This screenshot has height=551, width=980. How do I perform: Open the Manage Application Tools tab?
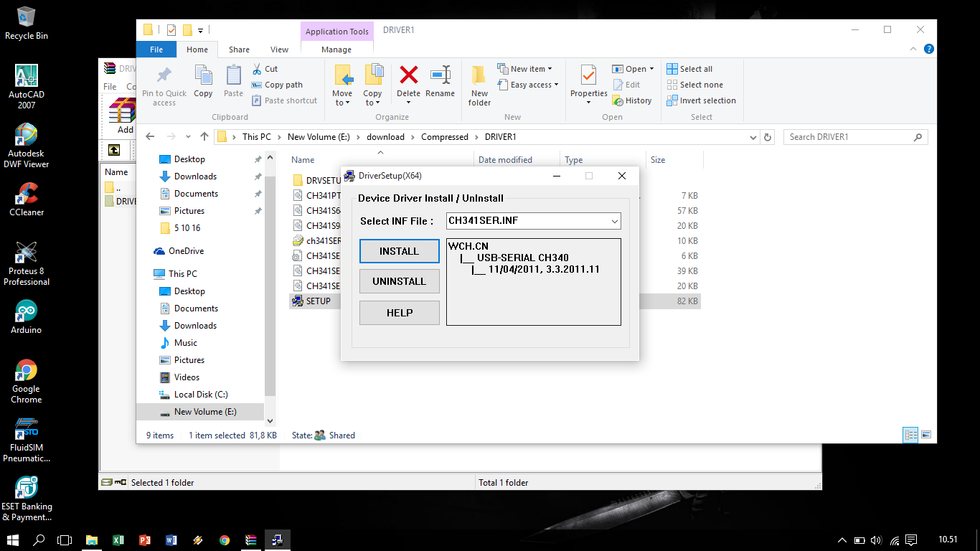click(336, 50)
